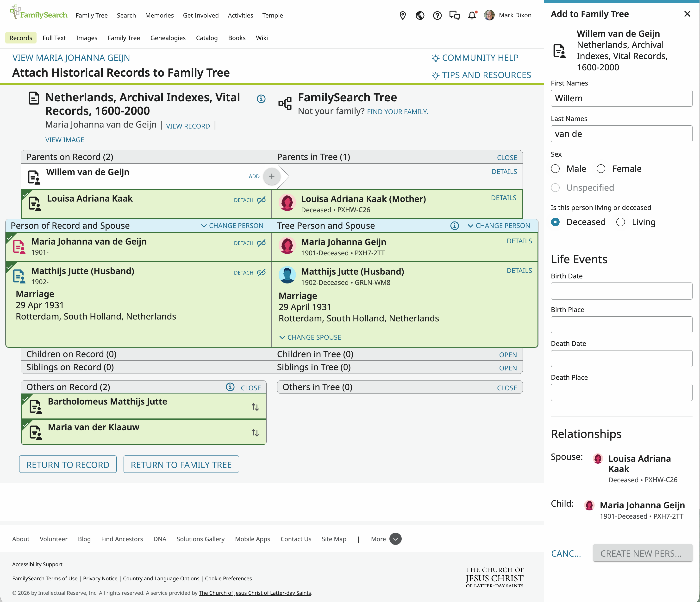This screenshot has width=700, height=602.
Task: Expand Change Person for record person
Action: (x=232, y=226)
